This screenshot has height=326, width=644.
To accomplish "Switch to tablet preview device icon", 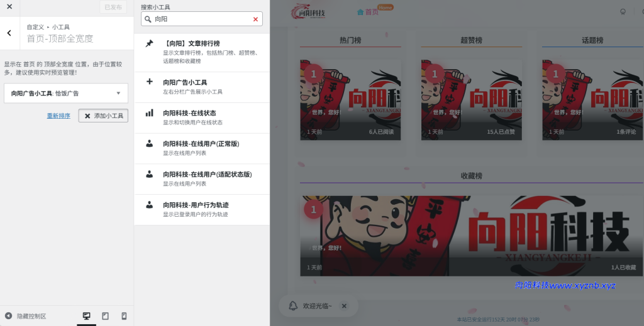I will [x=105, y=316].
